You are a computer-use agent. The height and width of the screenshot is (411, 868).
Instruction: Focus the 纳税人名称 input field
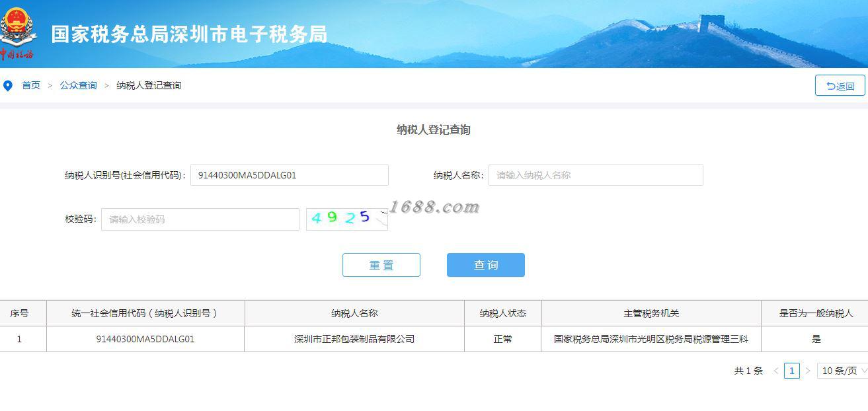pos(596,175)
